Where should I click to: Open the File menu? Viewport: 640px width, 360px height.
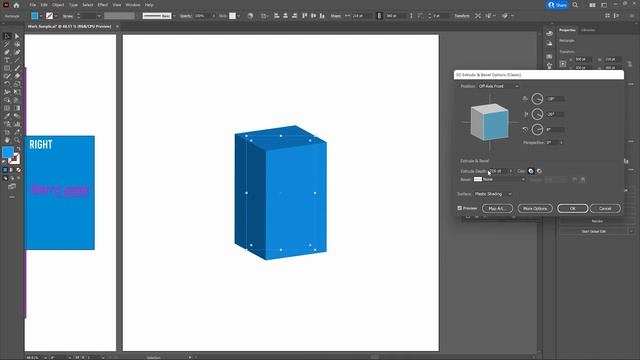tap(33, 5)
